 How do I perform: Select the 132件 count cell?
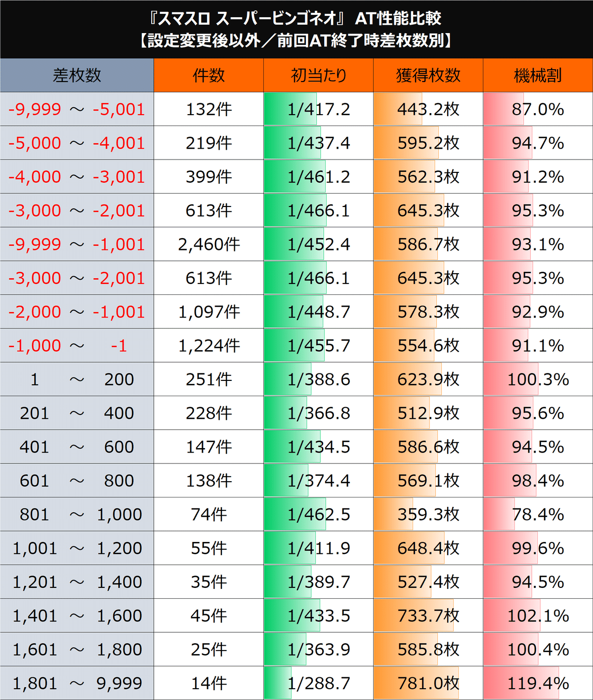pos(209,109)
